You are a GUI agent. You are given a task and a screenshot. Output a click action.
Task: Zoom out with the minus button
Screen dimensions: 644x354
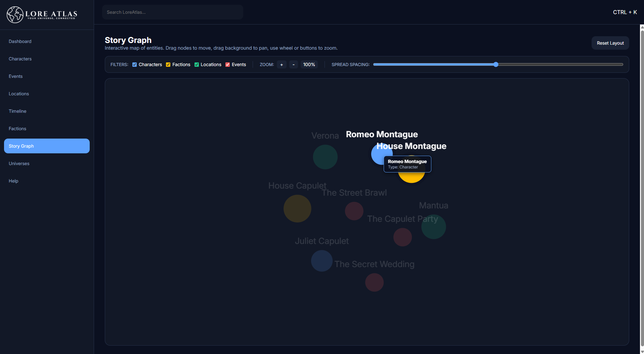[294, 64]
